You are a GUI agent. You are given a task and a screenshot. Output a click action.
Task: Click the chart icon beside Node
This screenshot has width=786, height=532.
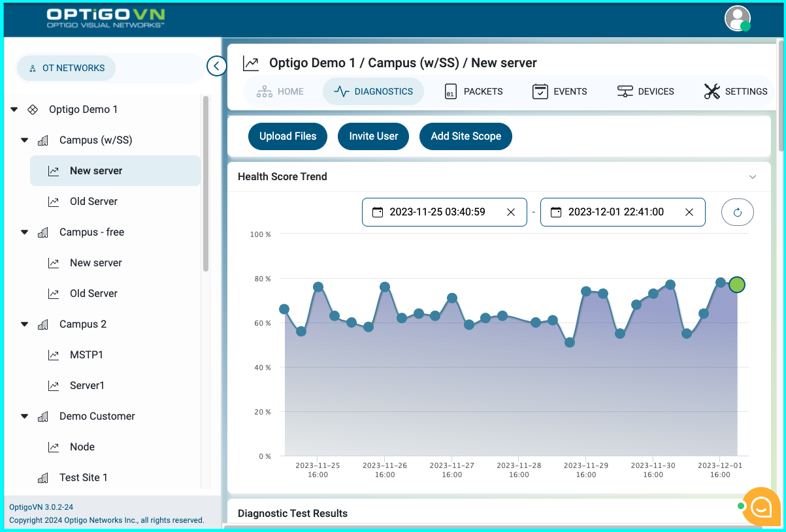point(54,447)
